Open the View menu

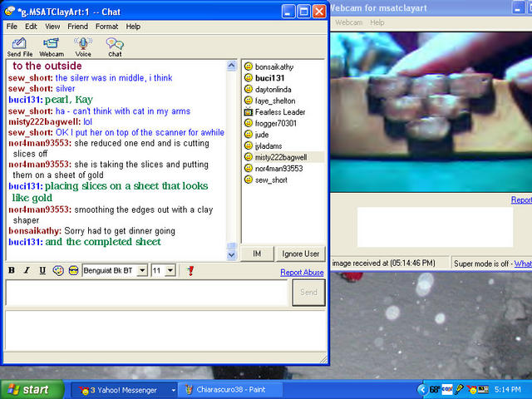click(x=52, y=27)
